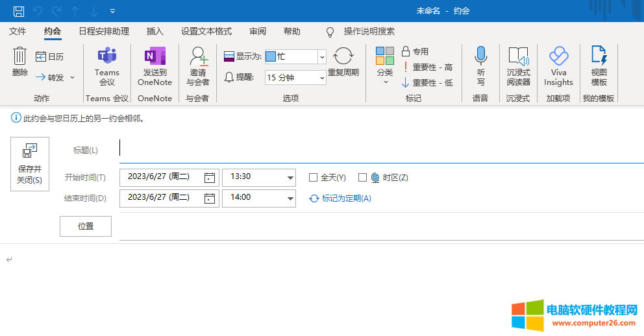Click Save and Close (保存并关闭) button
644x336 pixels.
click(30, 164)
